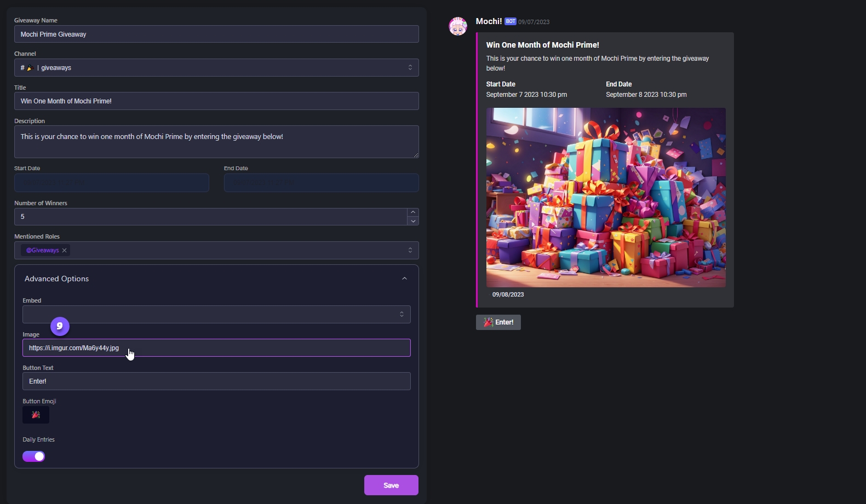
Task: Click the Advanced Options heading
Action: (x=56, y=279)
